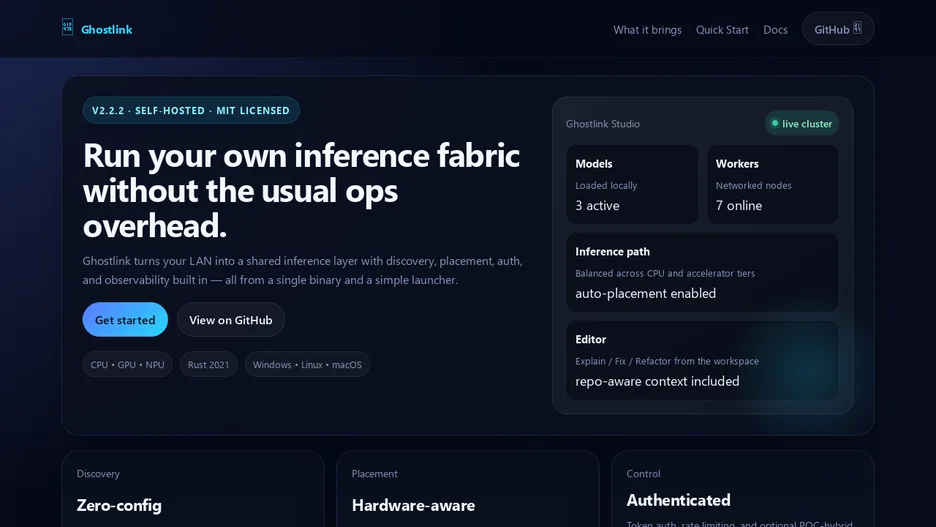Click the Loaded locally label
Viewport: 936px width, 527px height.
[x=606, y=186]
